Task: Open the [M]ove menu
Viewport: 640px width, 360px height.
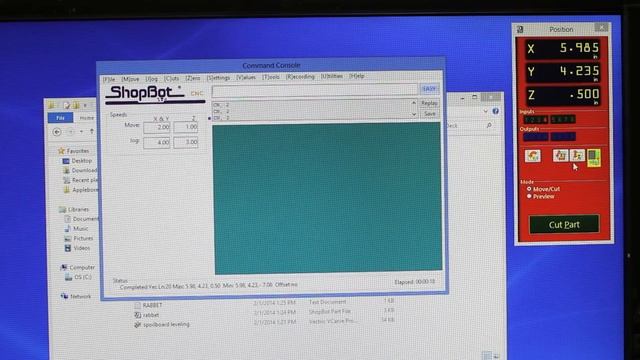Action: point(130,79)
